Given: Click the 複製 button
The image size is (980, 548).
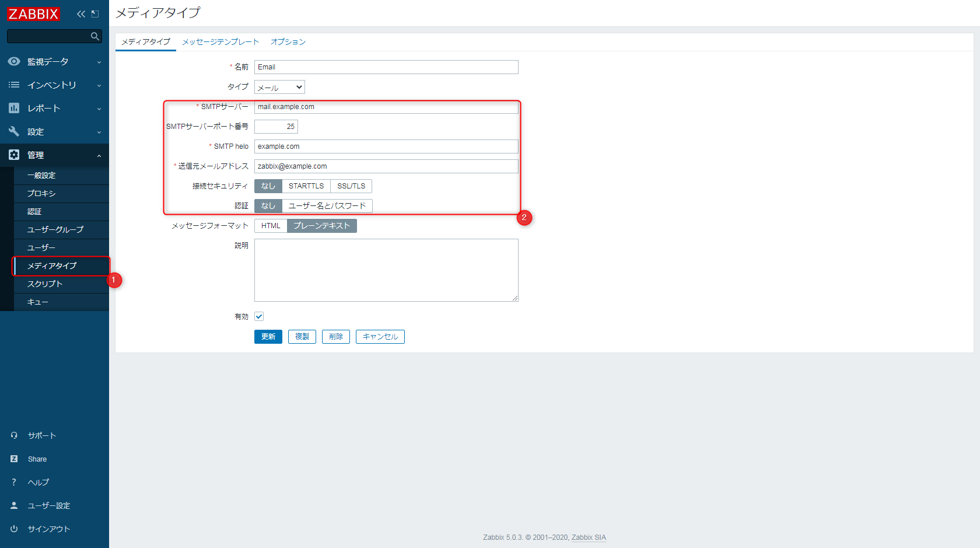Looking at the screenshot, I should click(x=302, y=337).
